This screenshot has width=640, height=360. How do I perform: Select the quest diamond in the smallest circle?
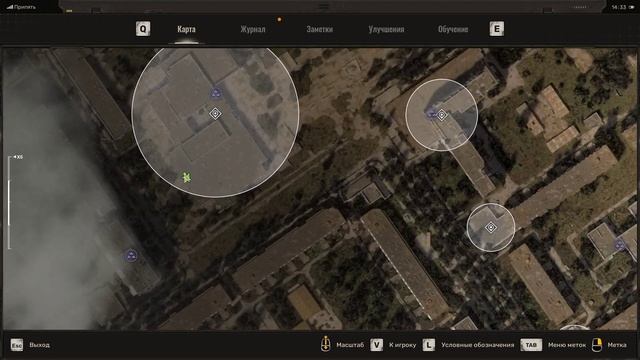pos(491,227)
